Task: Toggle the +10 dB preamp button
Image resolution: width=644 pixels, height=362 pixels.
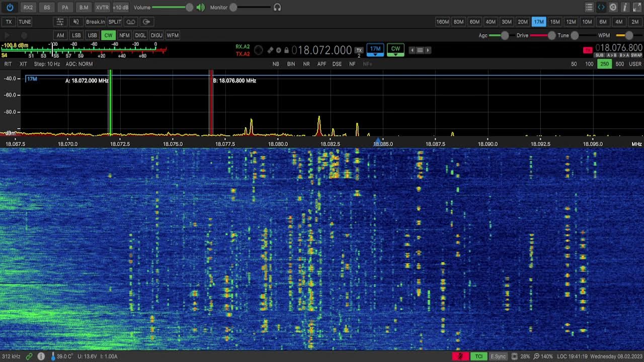Action: tap(120, 8)
